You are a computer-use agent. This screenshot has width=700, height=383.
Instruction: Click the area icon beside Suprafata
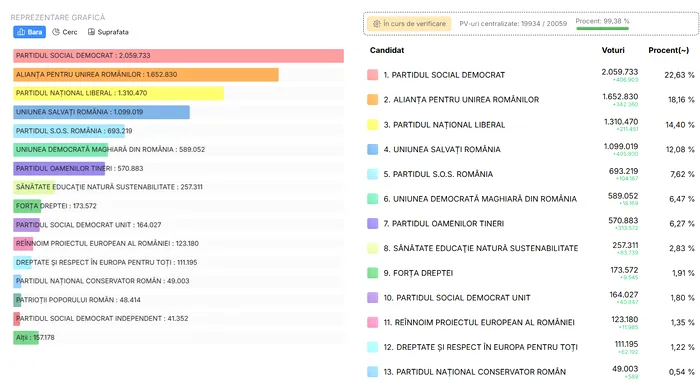click(91, 32)
